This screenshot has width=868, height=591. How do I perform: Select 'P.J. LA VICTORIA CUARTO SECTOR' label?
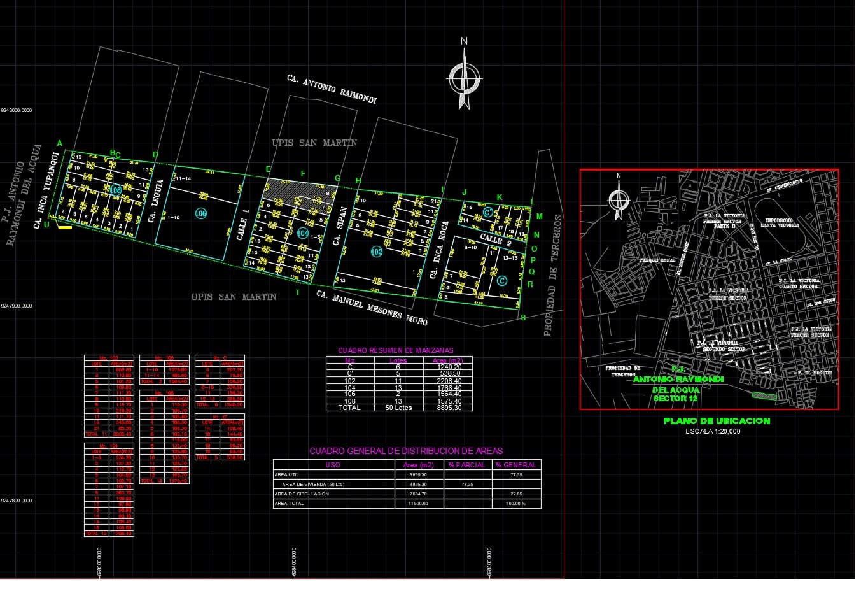(799, 283)
